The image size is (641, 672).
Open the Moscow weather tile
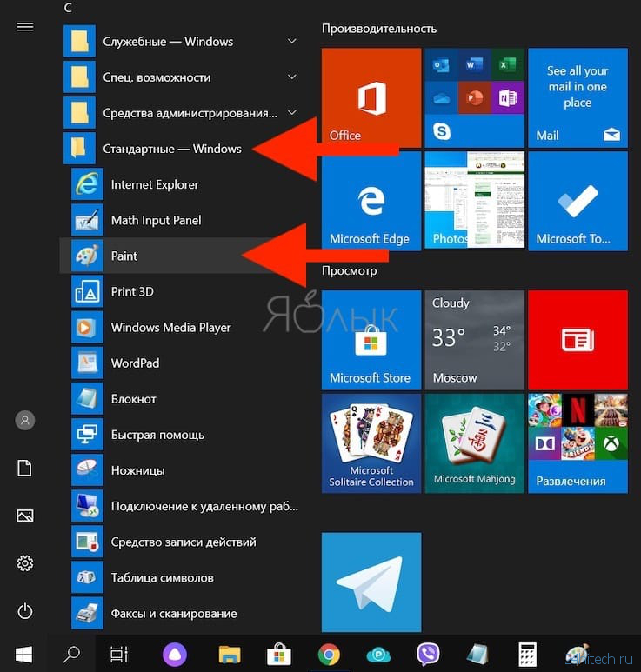[475, 340]
